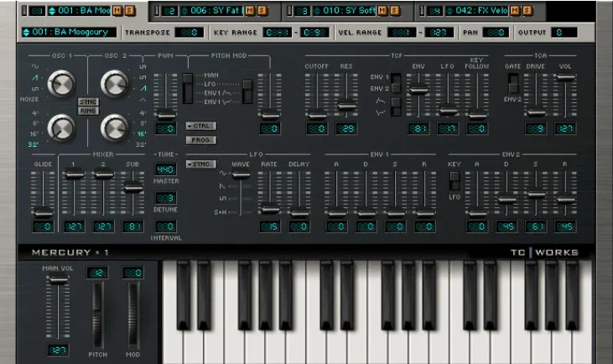Viewport: 613px width, 364px height.
Task: Click the TCA VOL slider handle
Action: click(x=565, y=77)
